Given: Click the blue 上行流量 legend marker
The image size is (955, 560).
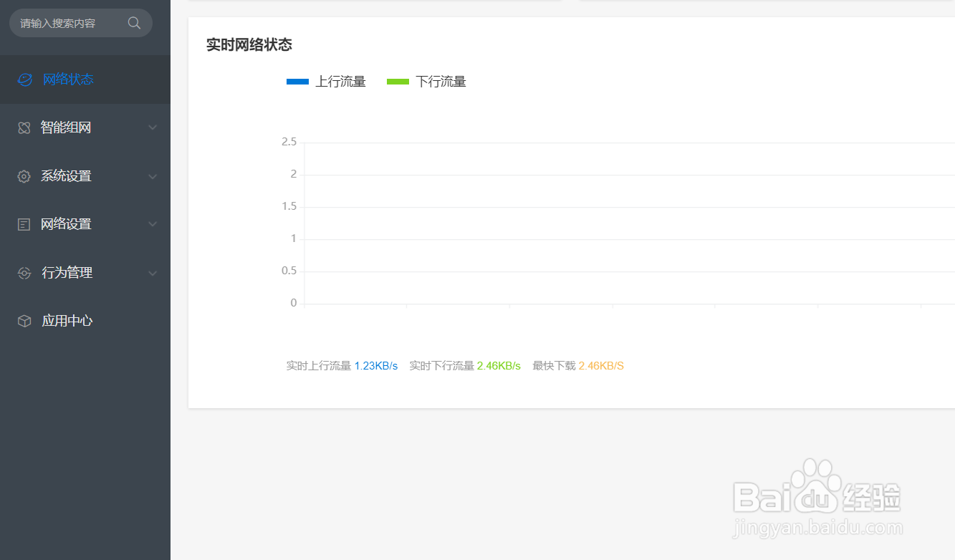Looking at the screenshot, I should 297,81.
